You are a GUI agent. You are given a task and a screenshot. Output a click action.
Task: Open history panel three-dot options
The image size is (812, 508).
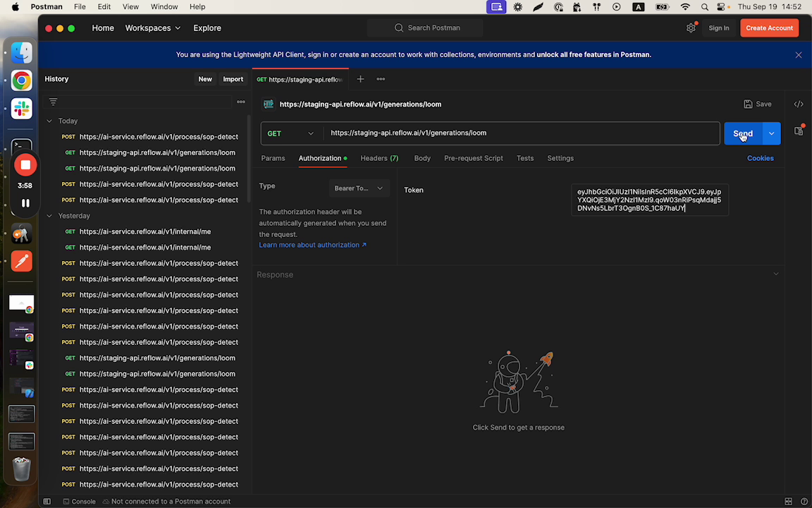[x=240, y=102]
